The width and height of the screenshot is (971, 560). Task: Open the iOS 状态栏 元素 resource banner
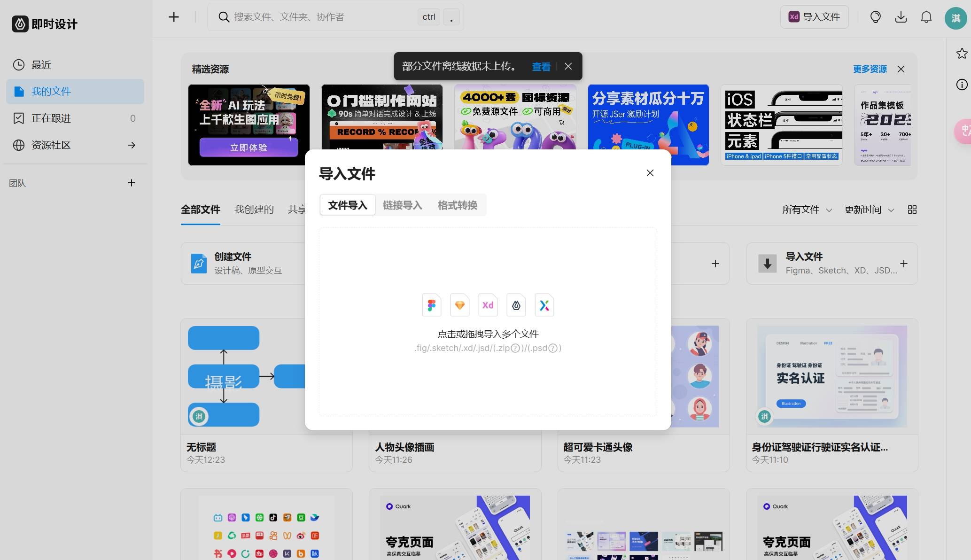click(x=781, y=125)
